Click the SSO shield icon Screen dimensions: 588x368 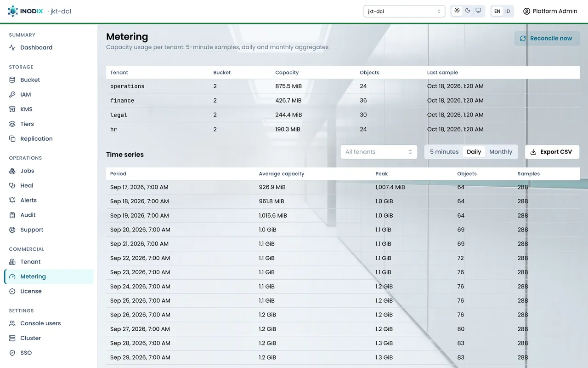click(x=12, y=353)
